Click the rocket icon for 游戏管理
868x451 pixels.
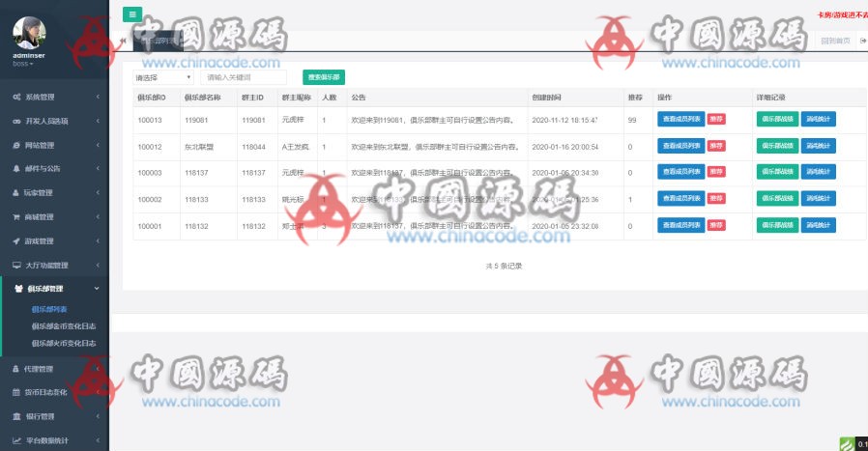click(x=16, y=241)
